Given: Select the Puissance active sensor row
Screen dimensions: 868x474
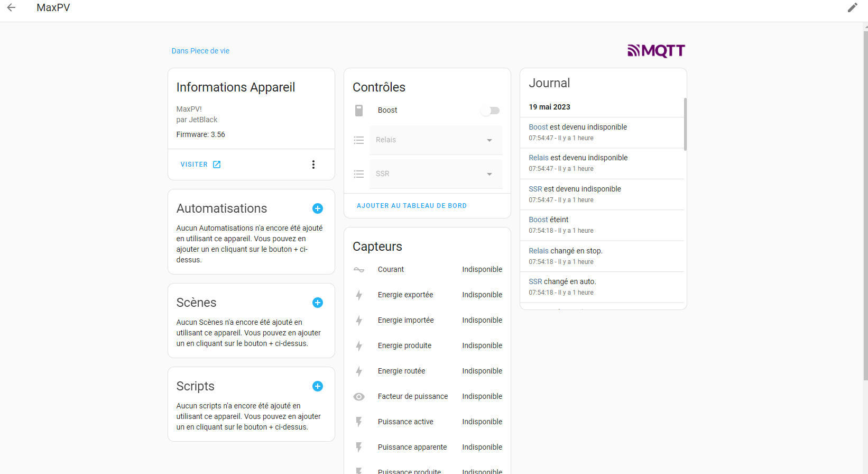Looking at the screenshot, I should tap(427, 422).
